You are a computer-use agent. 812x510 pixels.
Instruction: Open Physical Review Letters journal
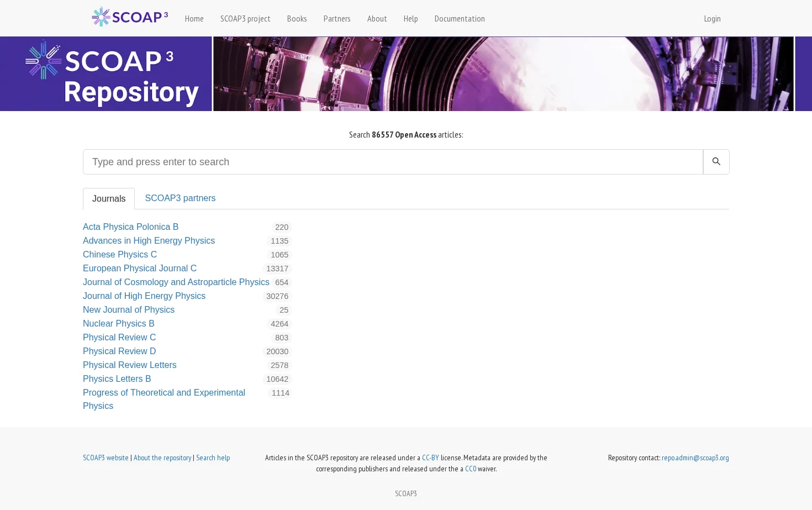coord(130,365)
